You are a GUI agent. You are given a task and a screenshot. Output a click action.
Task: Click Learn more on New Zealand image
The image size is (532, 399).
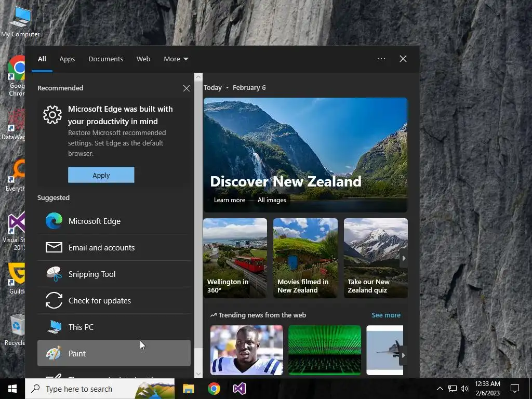(x=229, y=200)
